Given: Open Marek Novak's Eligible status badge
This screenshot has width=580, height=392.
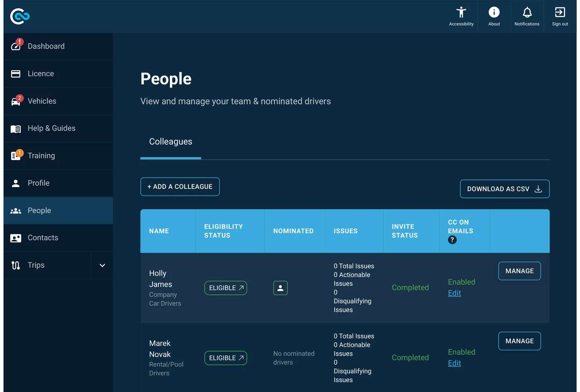Looking at the screenshot, I should click(x=226, y=358).
